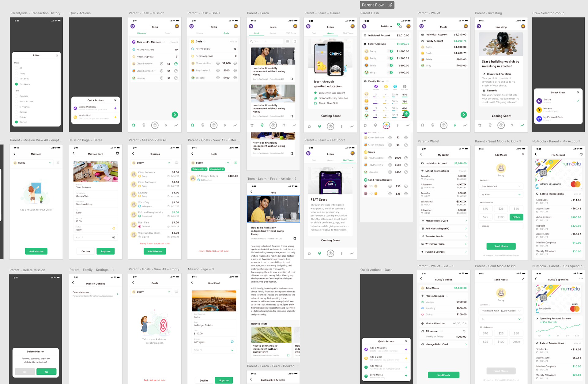Click lightbulb nav icon in Parent - Learn - Games bottom bar
The image size is (588, 384).
[319, 126]
